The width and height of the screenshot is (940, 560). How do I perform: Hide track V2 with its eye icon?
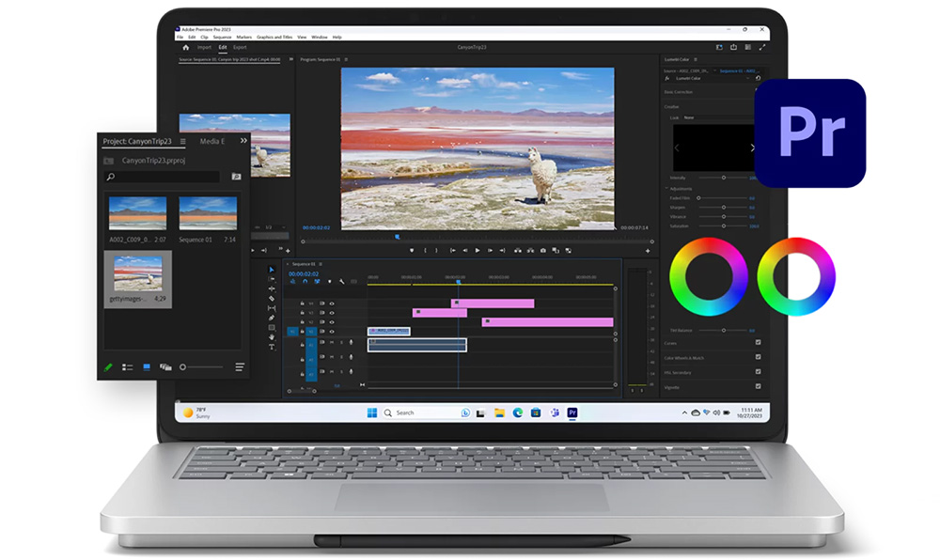click(332, 322)
